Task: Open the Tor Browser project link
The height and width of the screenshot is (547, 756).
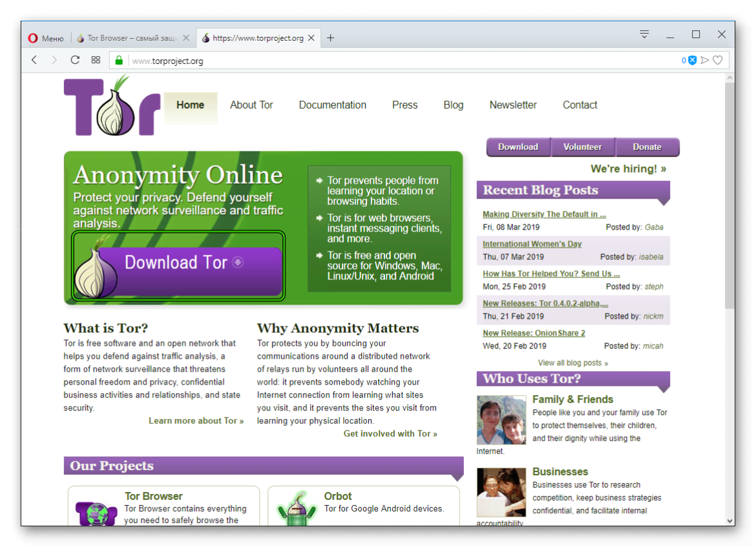Action: (x=153, y=497)
